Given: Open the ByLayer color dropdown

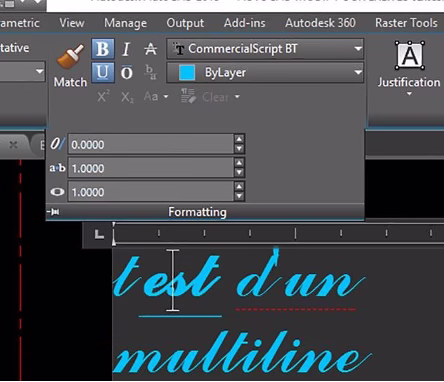Looking at the screenshot, I should click(265, 72).
